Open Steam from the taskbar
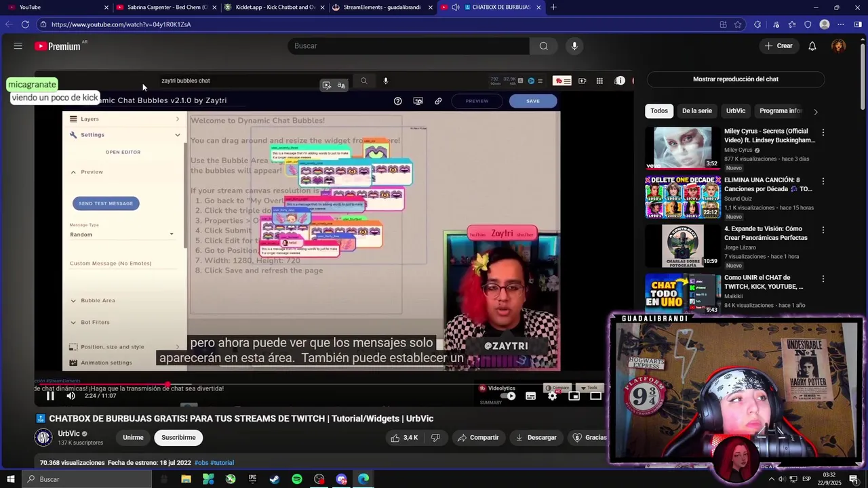The image size is (868, 488). click(275, 479)
